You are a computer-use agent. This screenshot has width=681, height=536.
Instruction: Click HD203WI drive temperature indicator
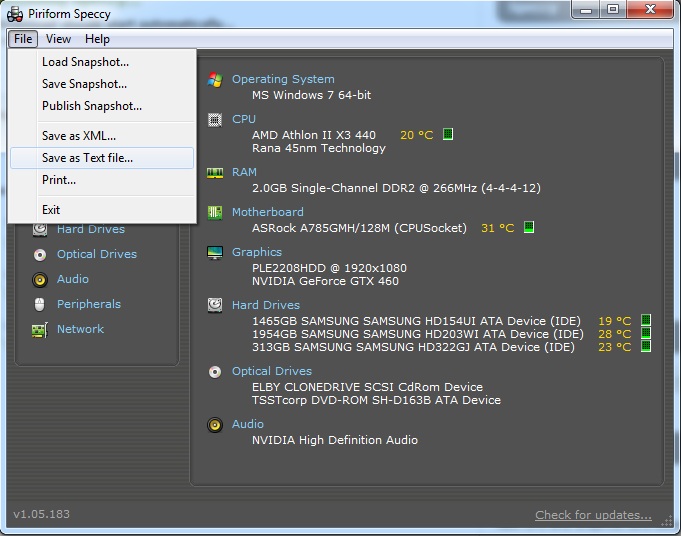tap(646, 333)
